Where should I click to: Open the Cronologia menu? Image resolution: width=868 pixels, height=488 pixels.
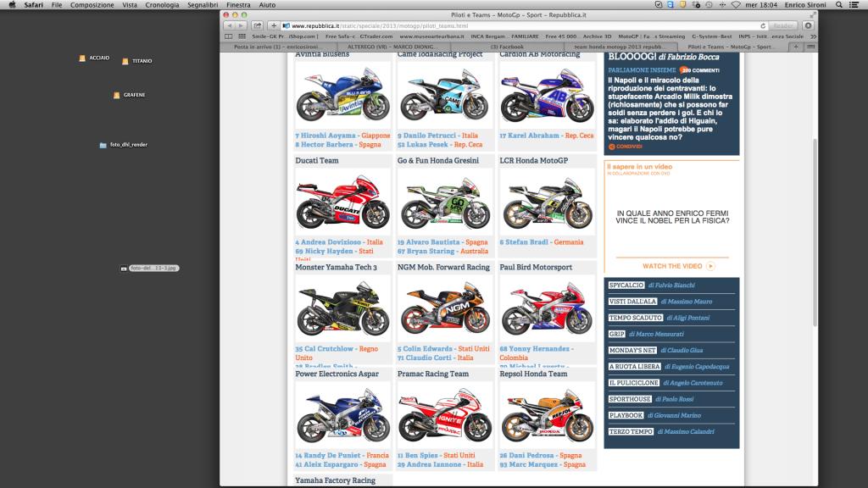pyautogui.click(x=162, y=4)
